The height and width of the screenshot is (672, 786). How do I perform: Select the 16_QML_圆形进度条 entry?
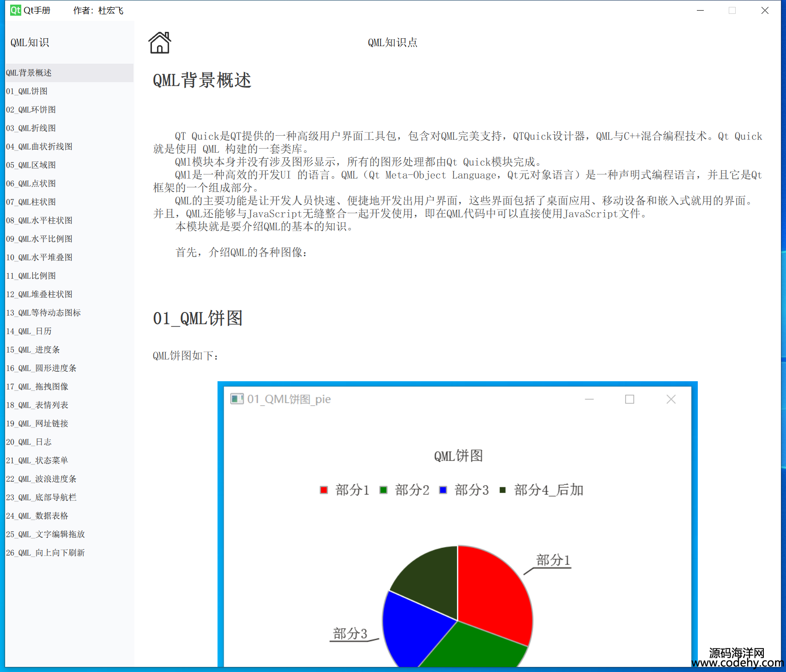pyautogui.click(x=69, y=368)
